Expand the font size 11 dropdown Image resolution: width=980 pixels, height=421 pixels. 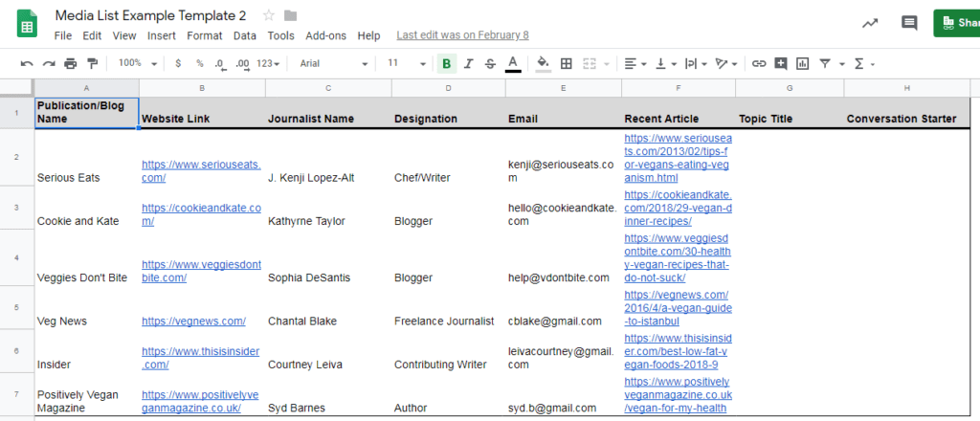click(x=406, y=63)
